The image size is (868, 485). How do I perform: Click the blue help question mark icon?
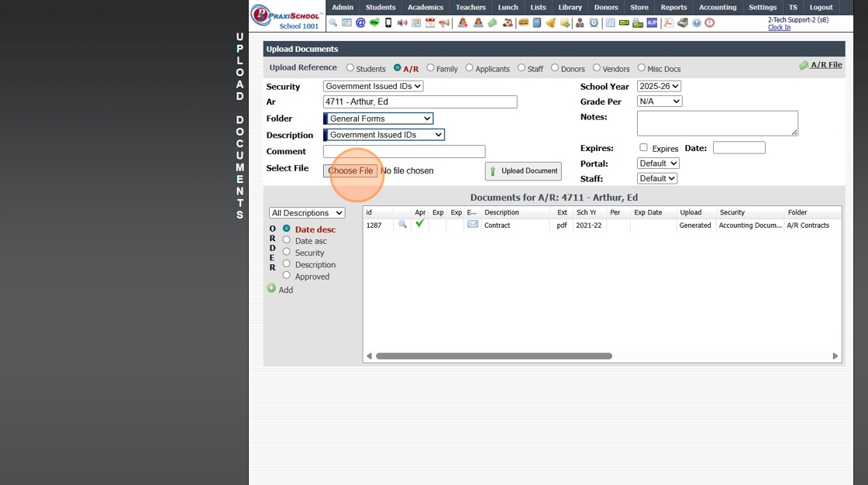pyautogui.click(x=697, y=23)
